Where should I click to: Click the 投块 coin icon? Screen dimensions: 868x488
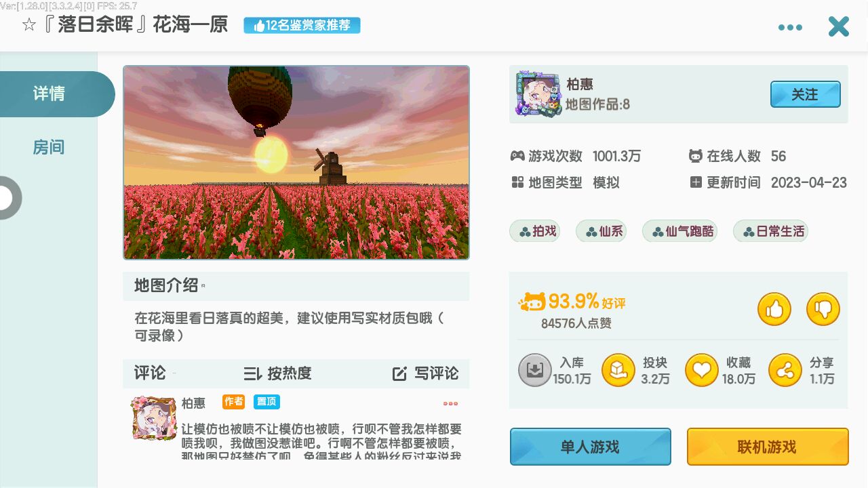[x=618, y=370]
